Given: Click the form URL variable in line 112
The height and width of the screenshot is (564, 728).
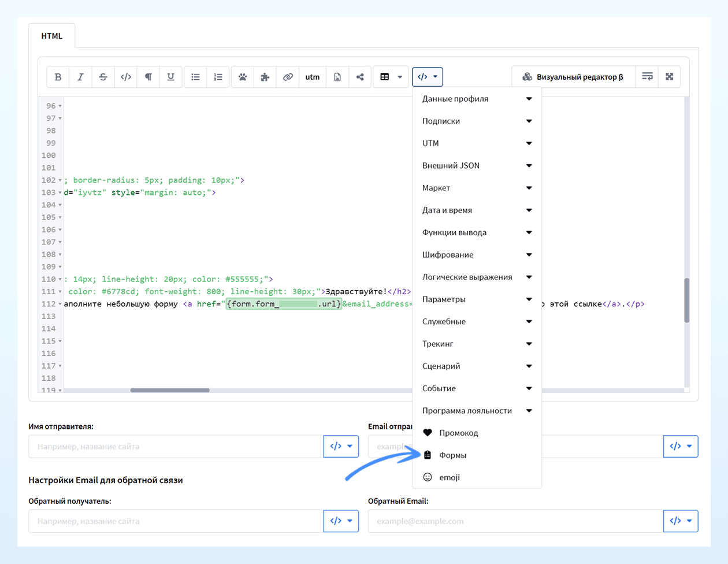Looking at the screenshot, I should [x=284, y=304].
